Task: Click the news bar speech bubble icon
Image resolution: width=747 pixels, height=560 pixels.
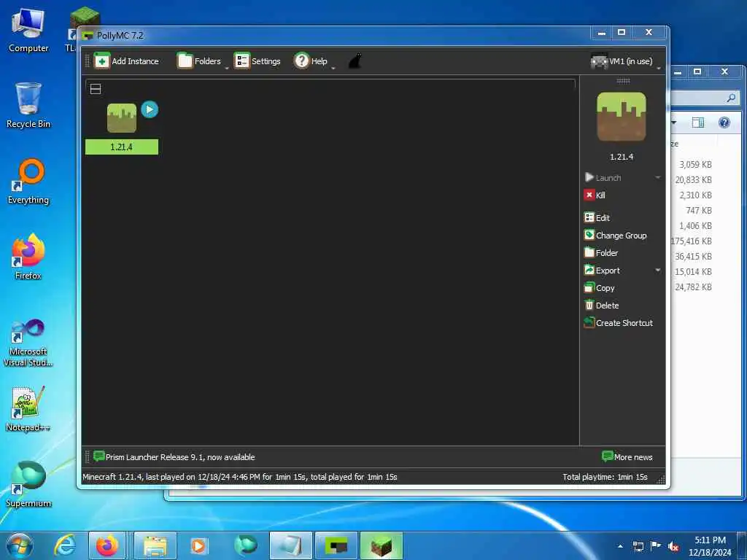Action: [99, 456]
